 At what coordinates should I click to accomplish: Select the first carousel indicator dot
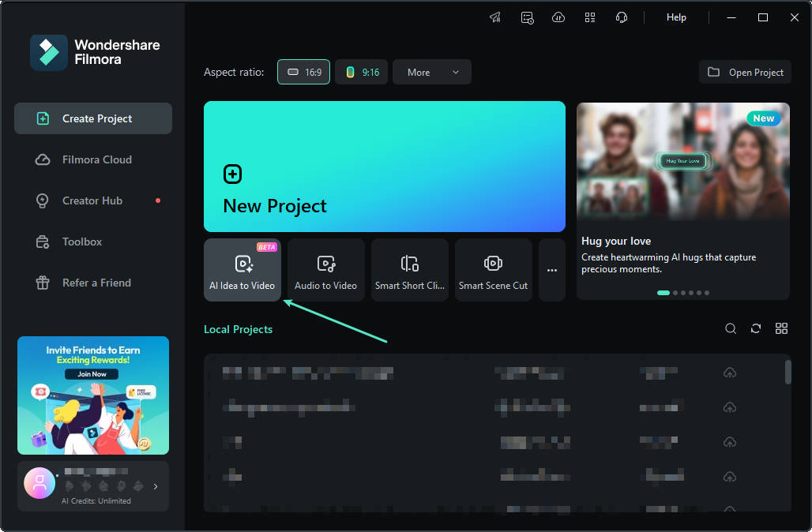click(x=664, y=293)
